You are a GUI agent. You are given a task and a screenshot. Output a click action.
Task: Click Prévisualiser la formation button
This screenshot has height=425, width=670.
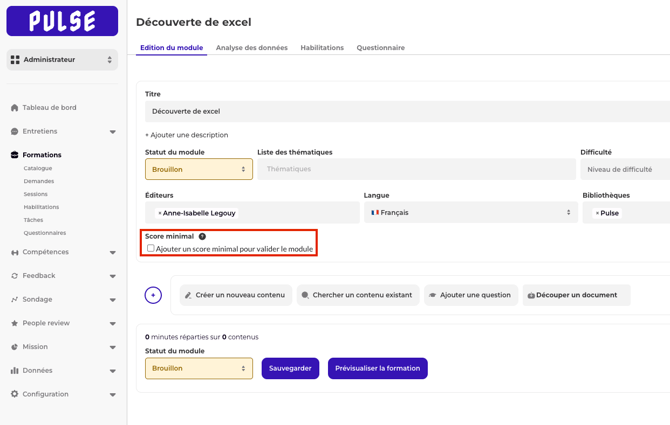coord(377,368)
